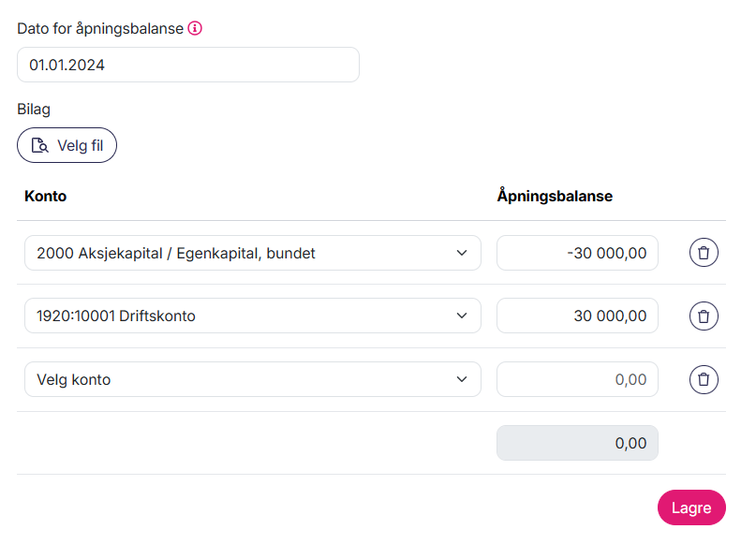This screenshot has height=544, width=756.
Task: Delete the 1920:10001 Driftskonto row
Action: 704,316
